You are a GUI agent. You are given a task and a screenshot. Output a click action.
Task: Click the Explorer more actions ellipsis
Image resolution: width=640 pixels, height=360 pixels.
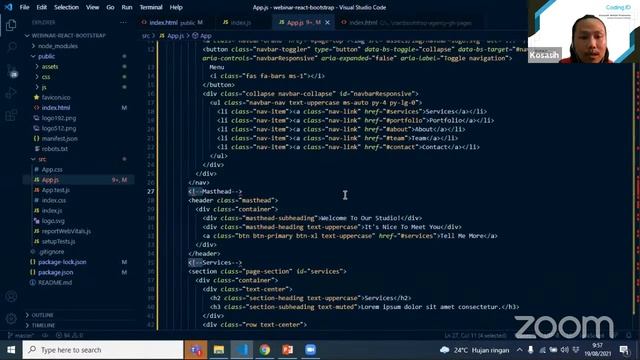pos(123,22)
